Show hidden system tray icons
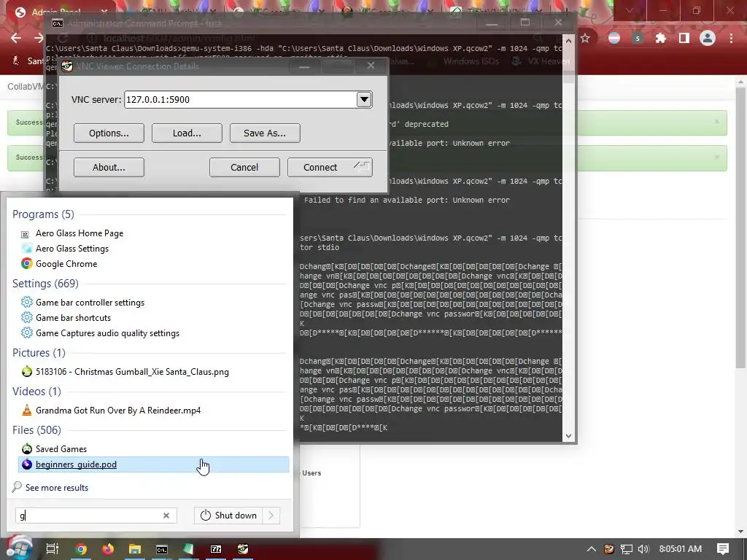 tap(591, 549)
